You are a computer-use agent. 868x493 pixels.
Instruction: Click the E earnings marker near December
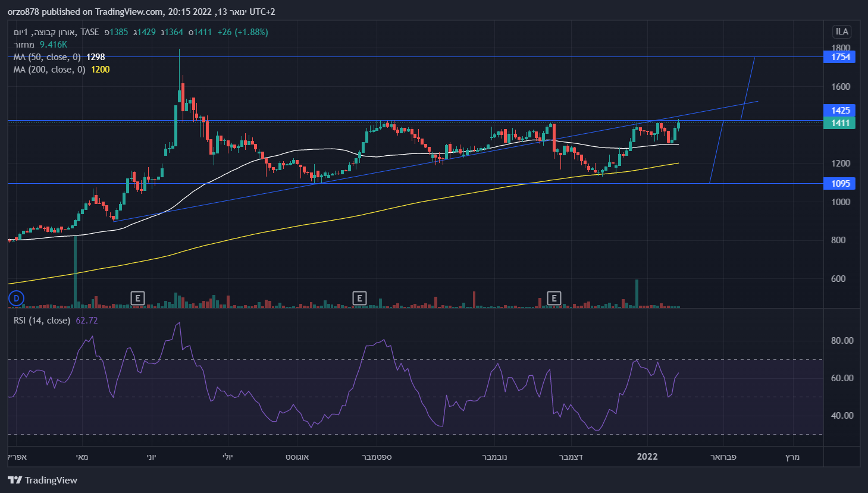point(554,298)
